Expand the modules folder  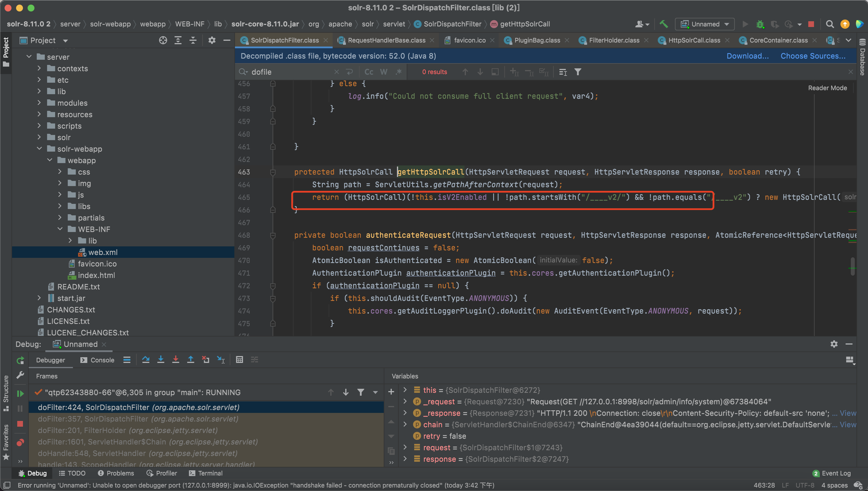coord(39,103)
